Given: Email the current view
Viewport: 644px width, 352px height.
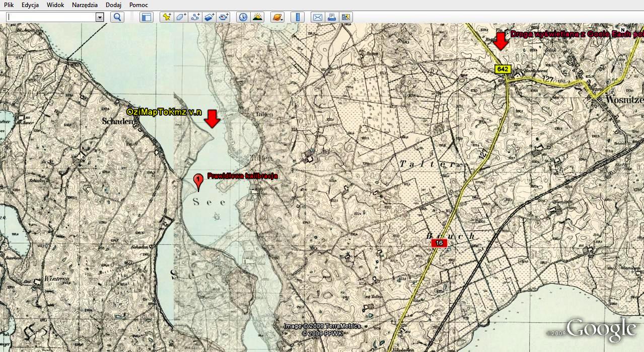Looking at the screenshot, I should click(x=317, y=17).
